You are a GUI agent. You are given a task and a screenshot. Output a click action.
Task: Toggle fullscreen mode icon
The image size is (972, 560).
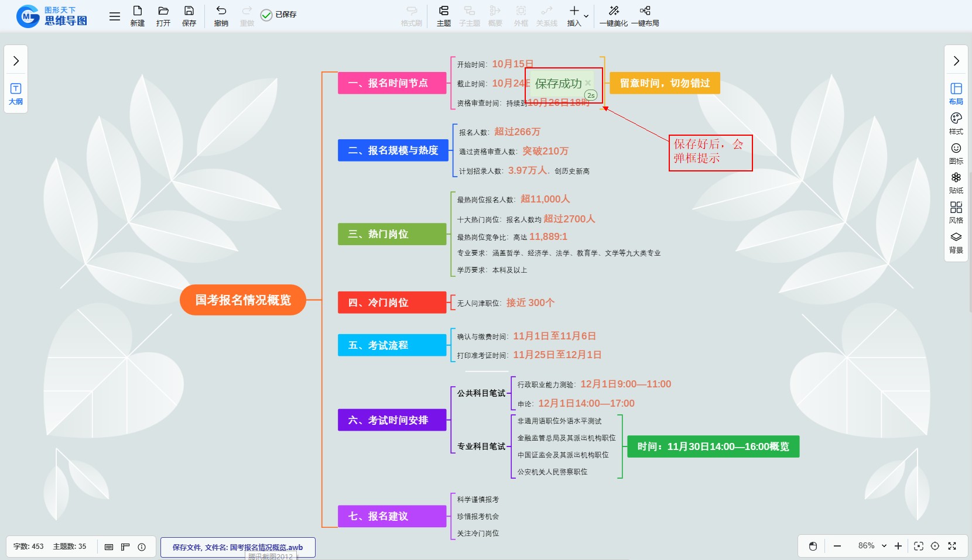click(952, 546)
